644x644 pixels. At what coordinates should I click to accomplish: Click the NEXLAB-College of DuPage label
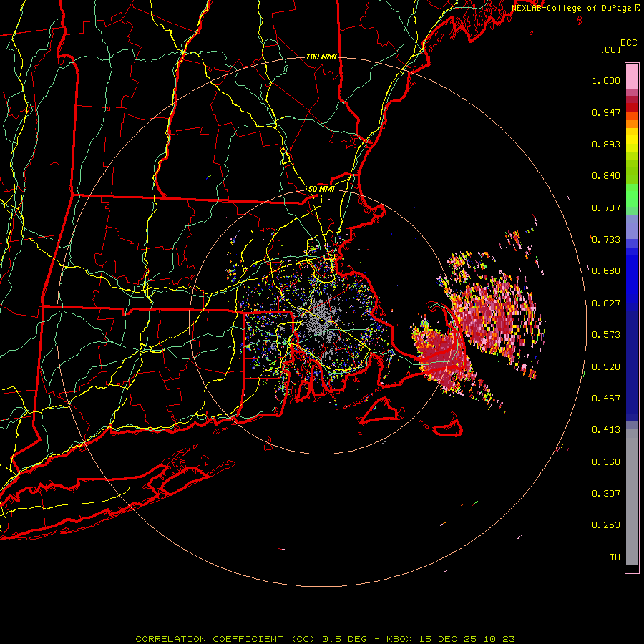click(x=573, y=8)
